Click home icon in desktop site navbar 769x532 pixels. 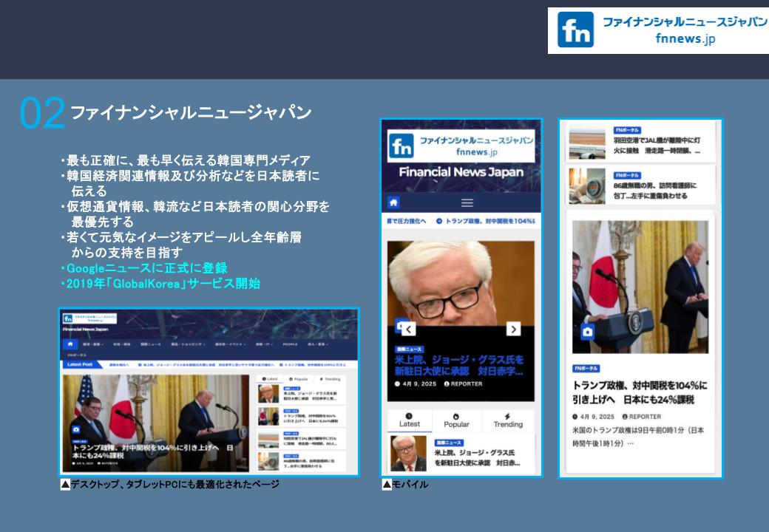tap(70, 344)
